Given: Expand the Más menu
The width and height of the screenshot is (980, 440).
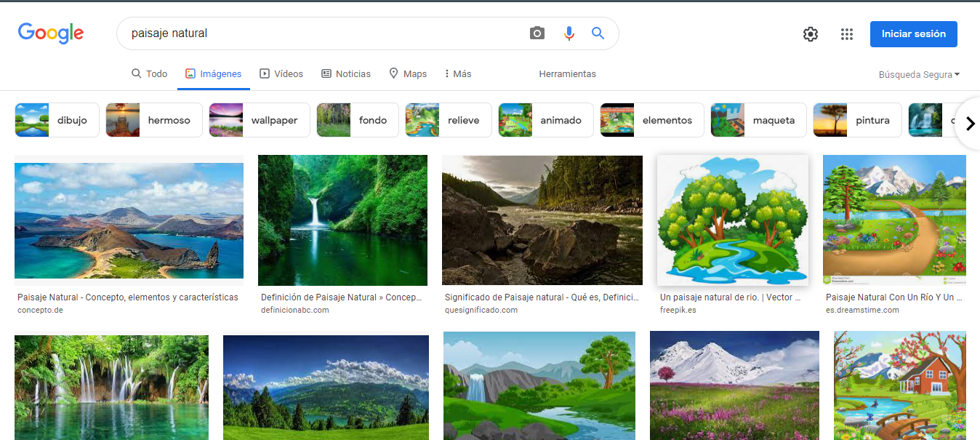Looking at the screenshot, I should pos(458,73).
